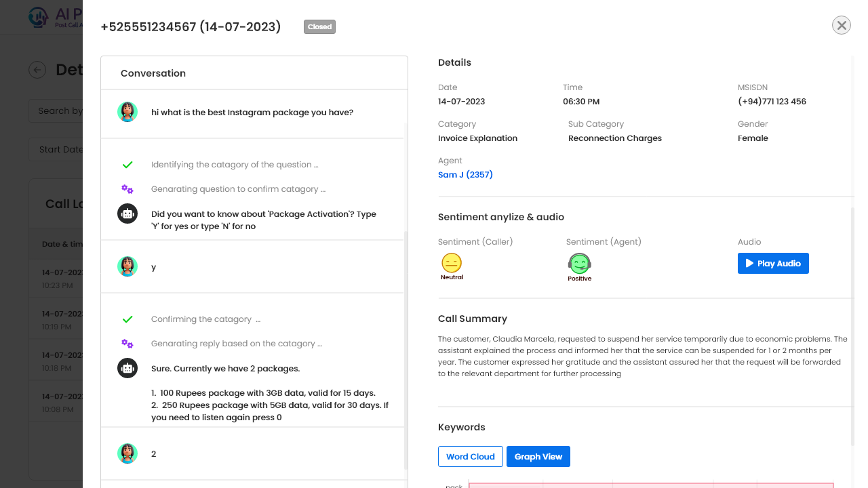Open agent Sam J (2357) link
Screen dimensions: 868x488
(x=465, y=174)
